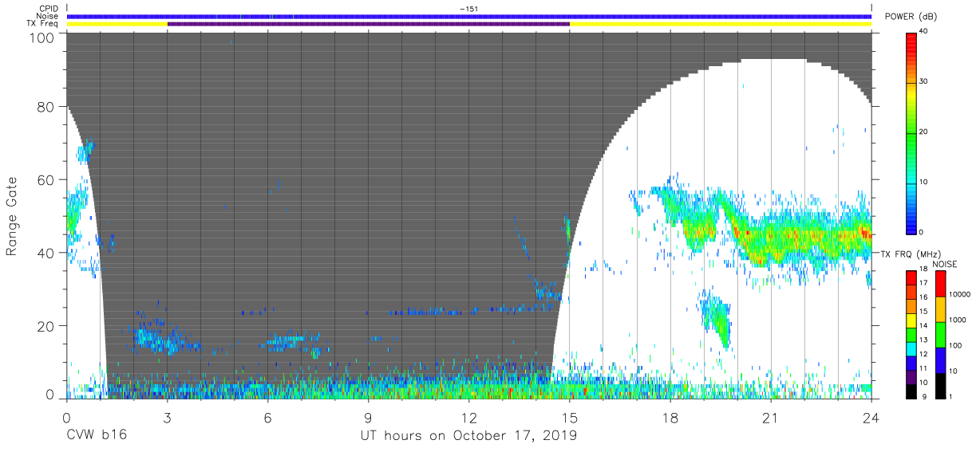Click the blue noise strip bar
This screenshot has width=980, height=452.
(469, 16)
